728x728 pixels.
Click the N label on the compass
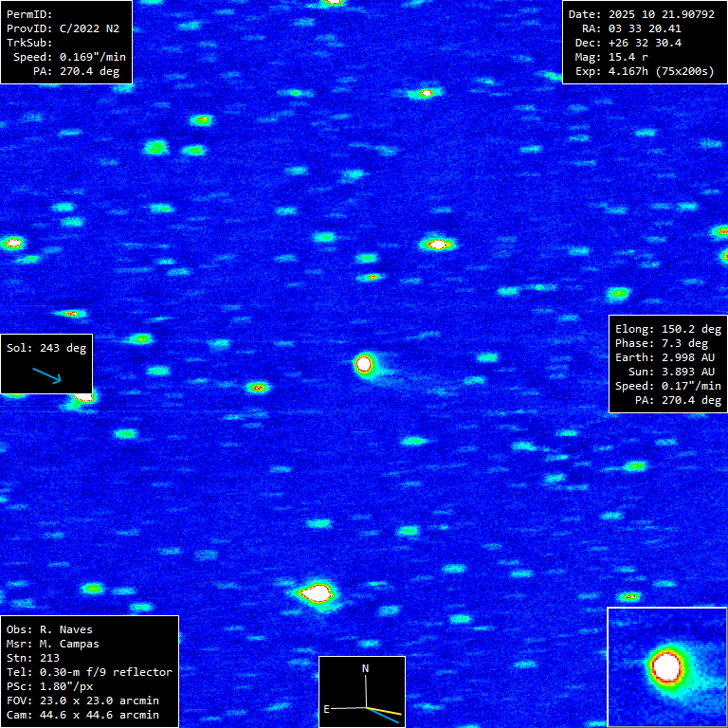point(365,669)
